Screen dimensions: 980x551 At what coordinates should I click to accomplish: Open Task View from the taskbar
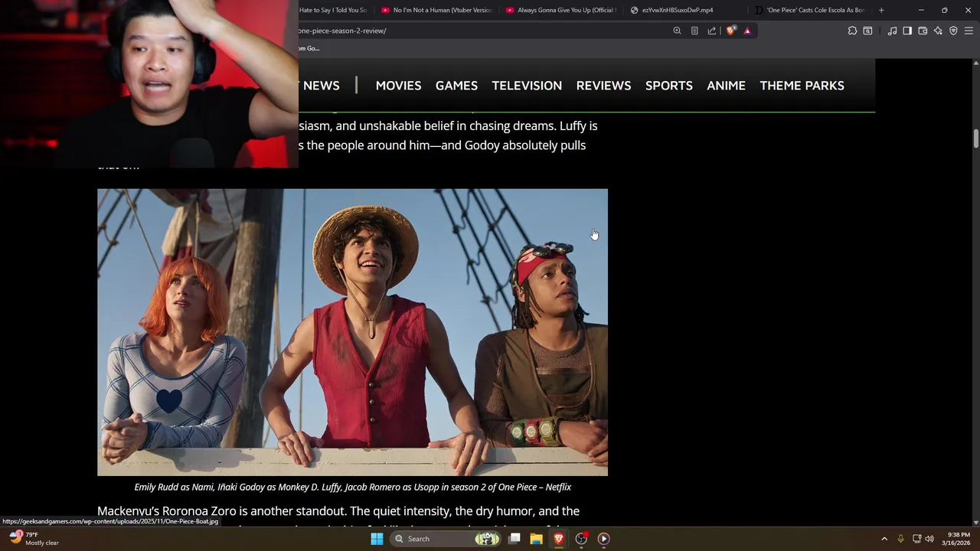pos(514,539)
